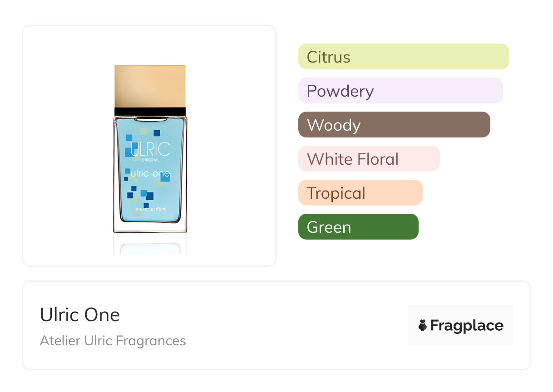Select the Citrus accord bar
Image resolution: width=553 pixels, height=392 pixels.
click(x=403, y=57)
